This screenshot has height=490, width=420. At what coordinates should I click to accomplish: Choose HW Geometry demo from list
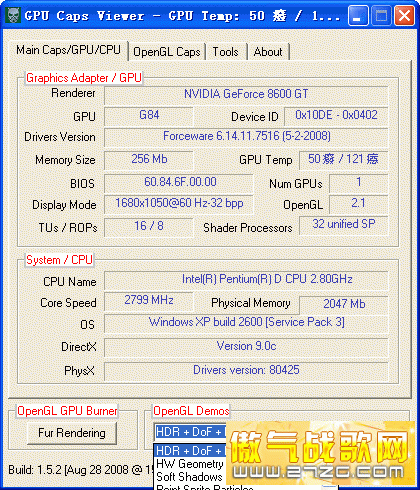coord(190,464)
